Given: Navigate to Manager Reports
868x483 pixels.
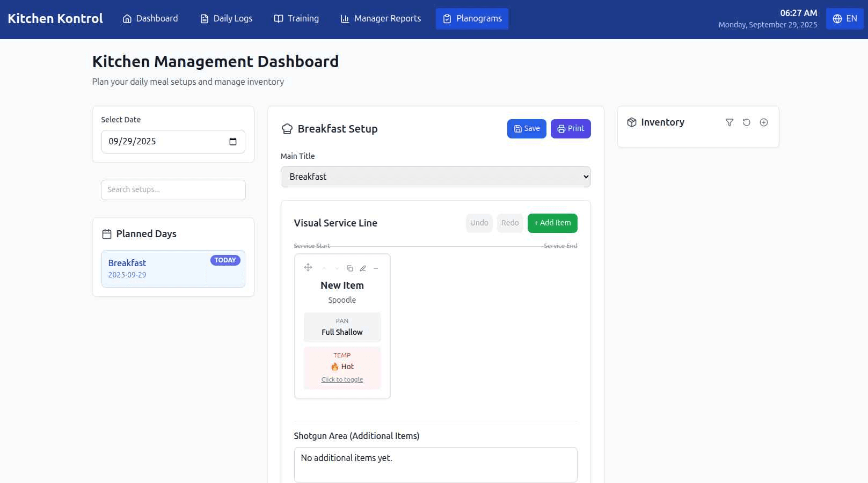Looking at the screenshot, I should (x=381, y=18).
